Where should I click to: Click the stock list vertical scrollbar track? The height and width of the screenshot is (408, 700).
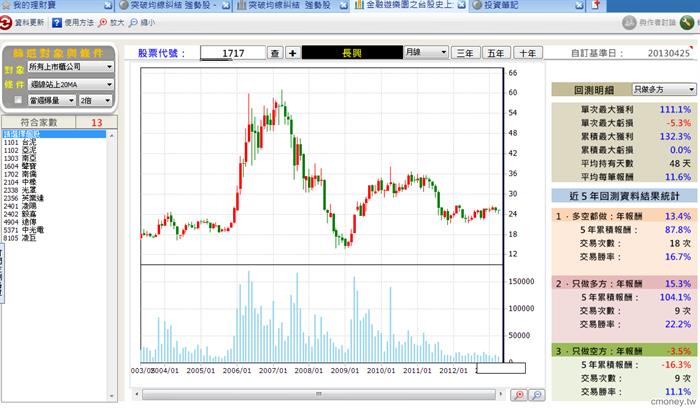[112, 265]
